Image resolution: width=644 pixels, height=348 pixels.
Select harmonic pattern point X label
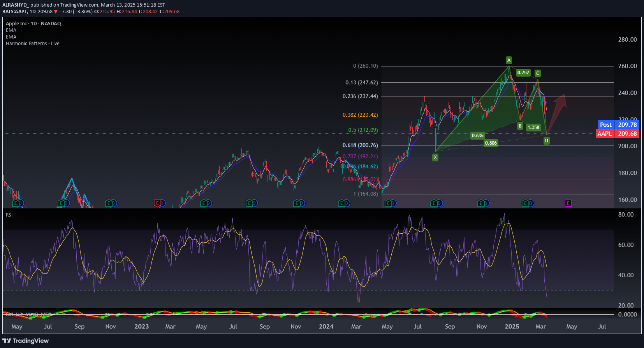pyautogui.click(x=435, y=157)
